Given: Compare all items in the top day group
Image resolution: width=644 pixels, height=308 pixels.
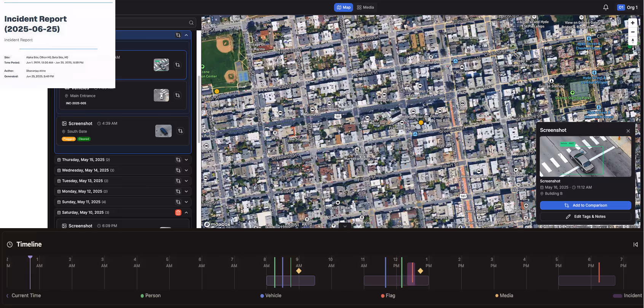Looking at the screenshot, I should coord(178,35).
